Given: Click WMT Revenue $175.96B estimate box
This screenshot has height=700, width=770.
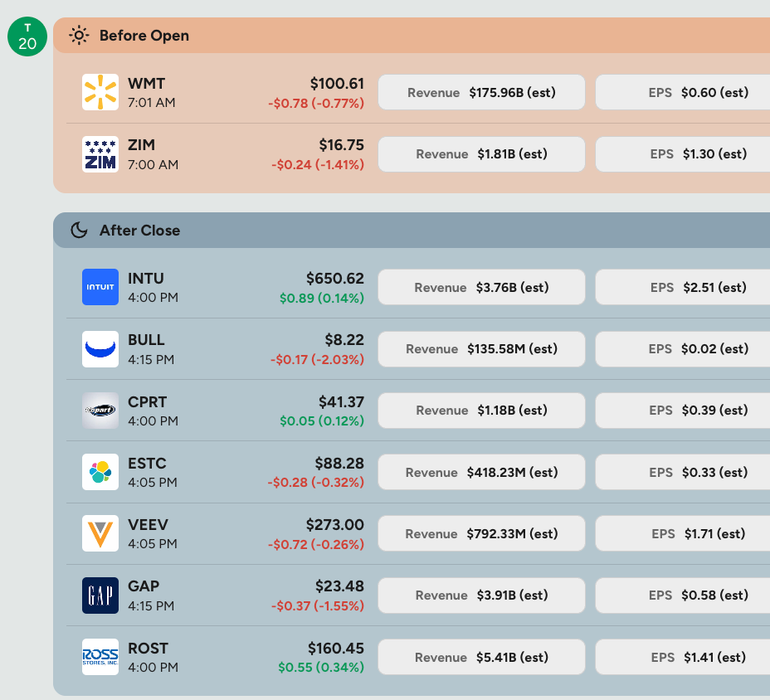Looking at the screenshot, I should tap(481, 92).
